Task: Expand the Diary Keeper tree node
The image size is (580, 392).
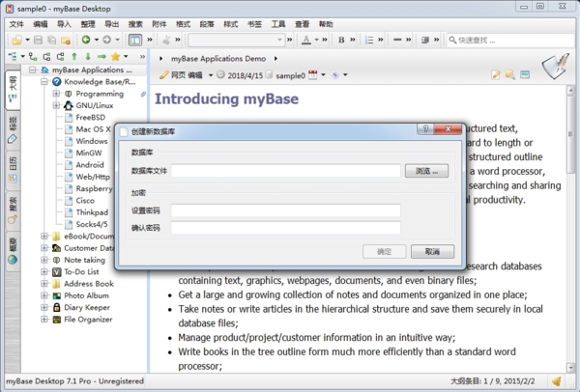Action: pos(44,307)
